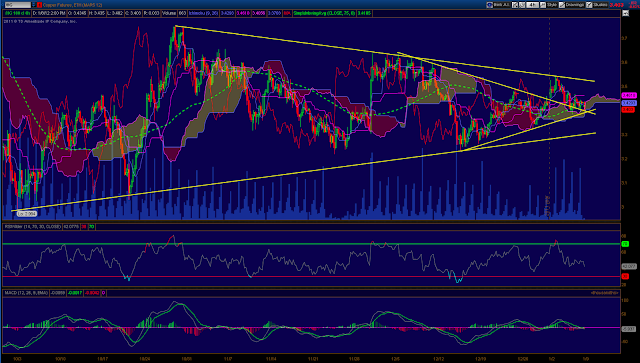Click the RSIWilder study label
Screen dimensions: 640x363
[x=32, y=226]
